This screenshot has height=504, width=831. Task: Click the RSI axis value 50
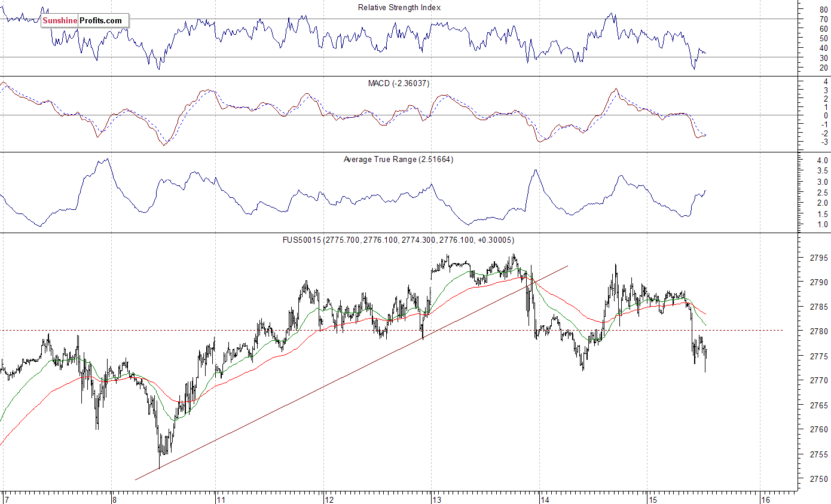823,38
